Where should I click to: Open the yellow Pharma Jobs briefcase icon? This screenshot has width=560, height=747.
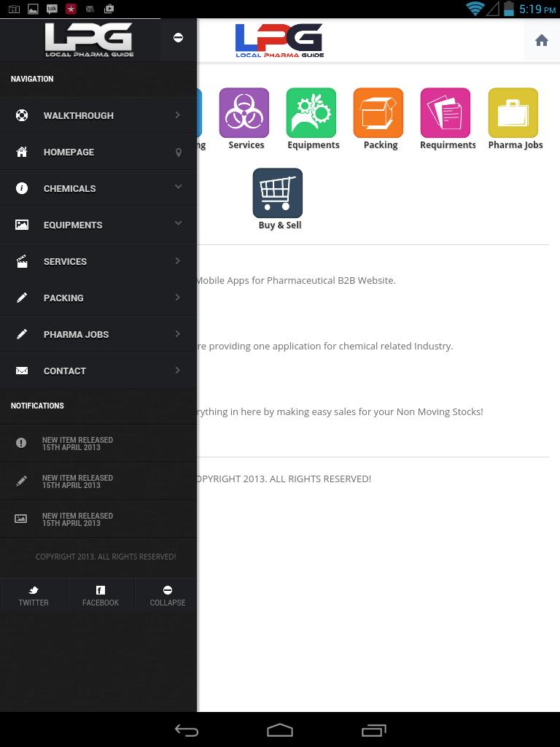pos(513,113)
